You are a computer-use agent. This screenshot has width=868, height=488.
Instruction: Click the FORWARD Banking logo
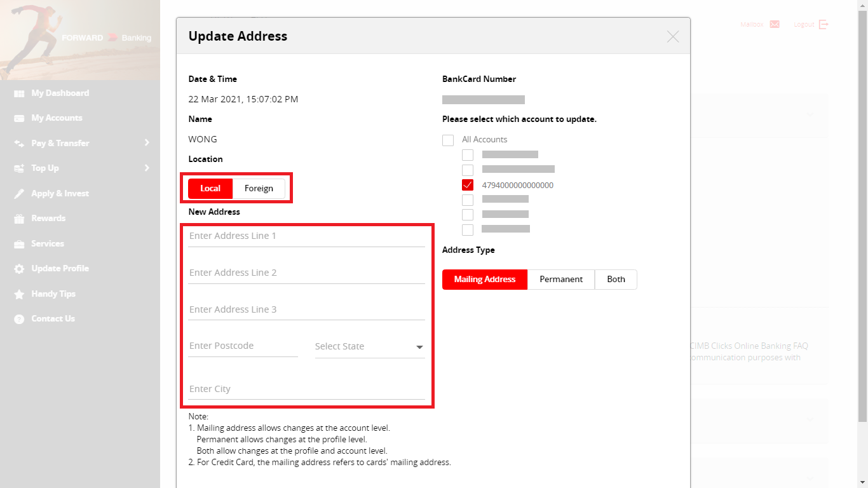point(106,38)
